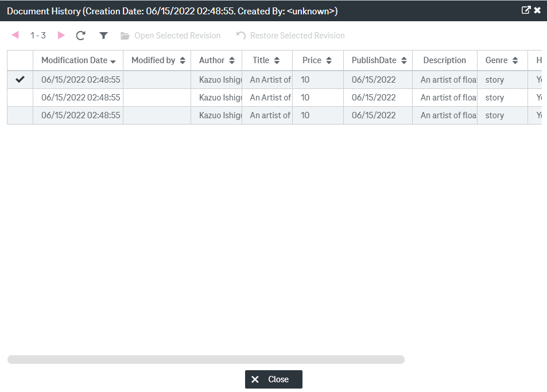Open the filter options
The width and height of the screenshot is (547, 392).
click(x=103, y=35)
